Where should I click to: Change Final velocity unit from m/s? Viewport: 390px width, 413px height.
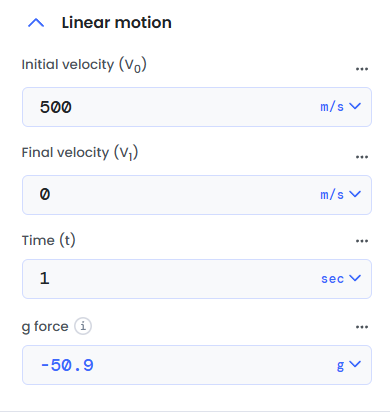pyautogui.click(x=340, y=194)
